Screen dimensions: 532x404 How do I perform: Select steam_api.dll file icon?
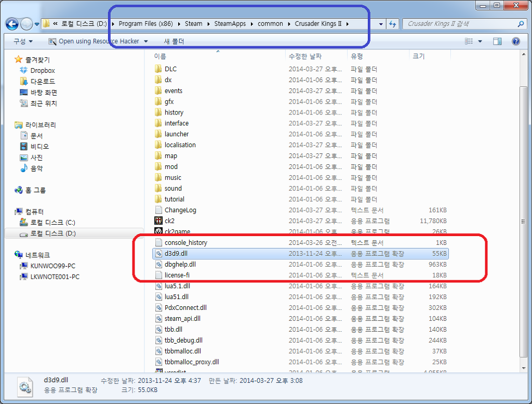pos(158,318)
